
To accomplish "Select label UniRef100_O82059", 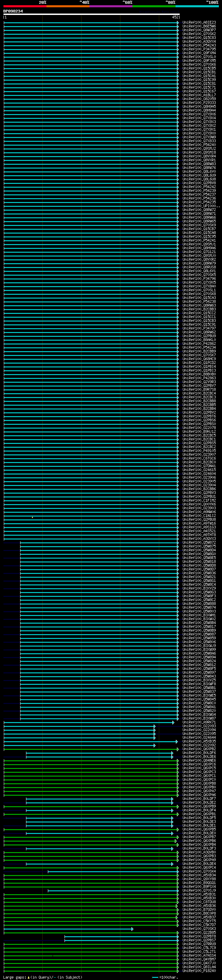I will [199, 99].
